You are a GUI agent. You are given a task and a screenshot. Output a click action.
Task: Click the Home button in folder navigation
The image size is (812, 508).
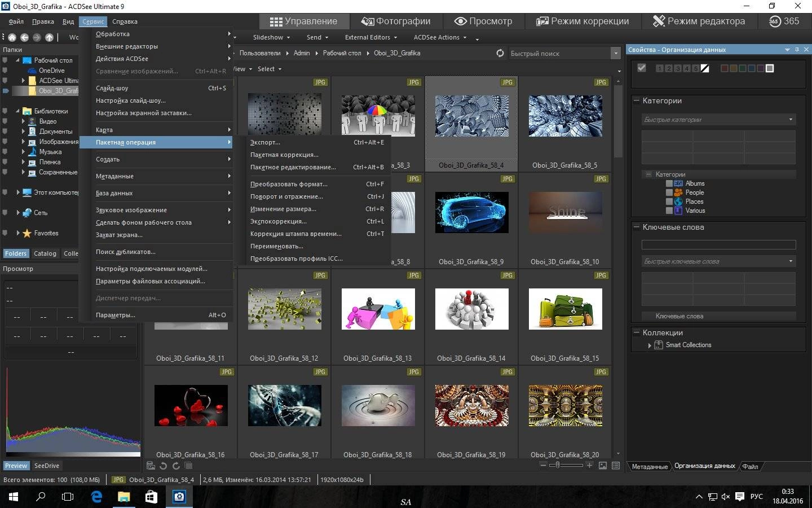tap(12, 37)
